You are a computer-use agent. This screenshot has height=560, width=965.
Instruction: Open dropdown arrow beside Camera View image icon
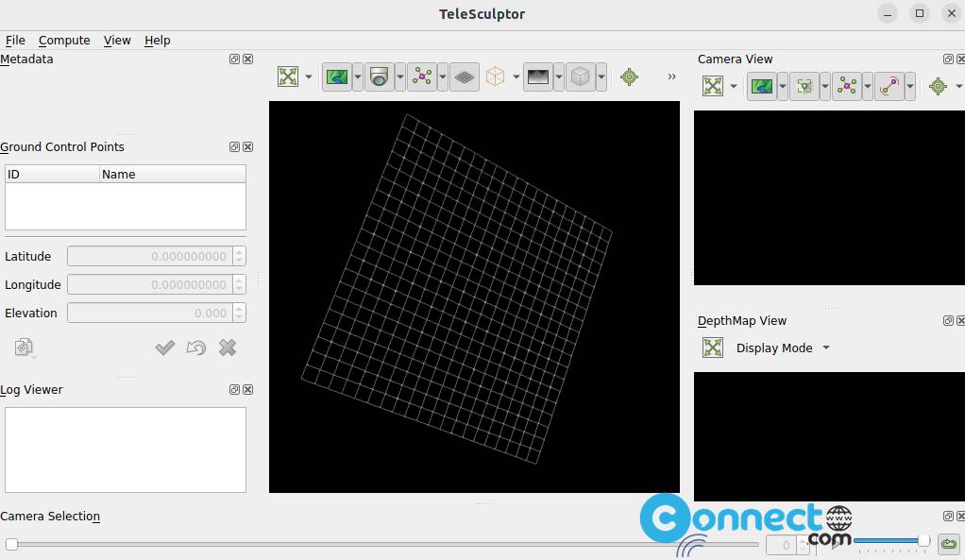[783, 86]
